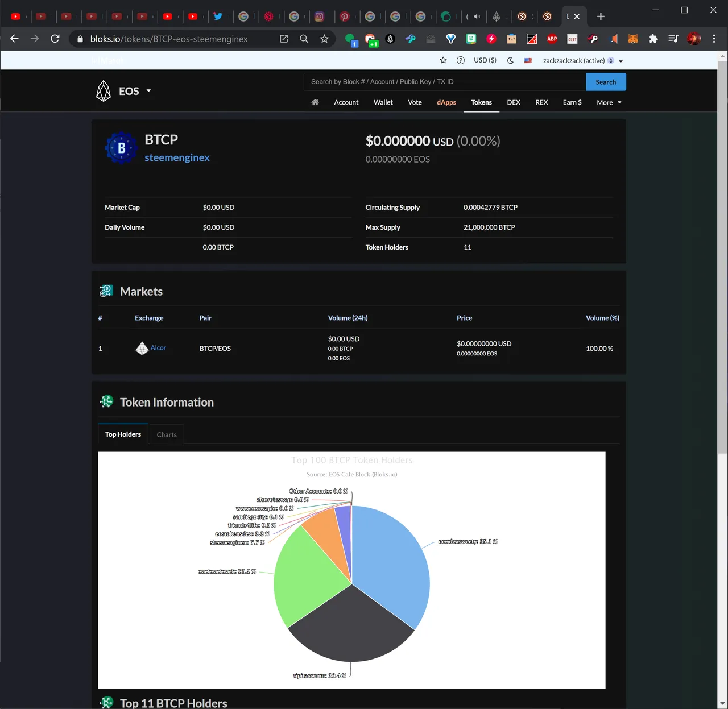
Task: Switch to the Pinterest browser tab
Action: (345, 16)
